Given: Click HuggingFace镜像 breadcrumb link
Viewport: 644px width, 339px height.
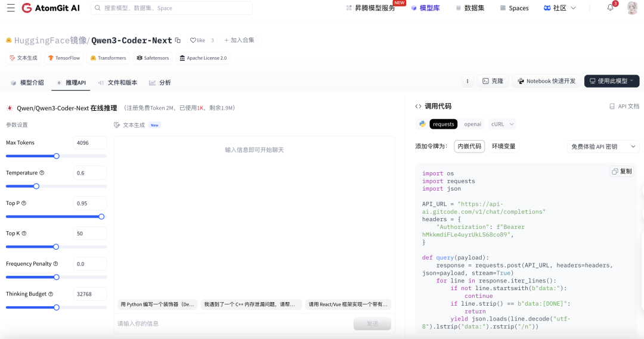Looking at the screenshot, I should [x=51, y=41].
